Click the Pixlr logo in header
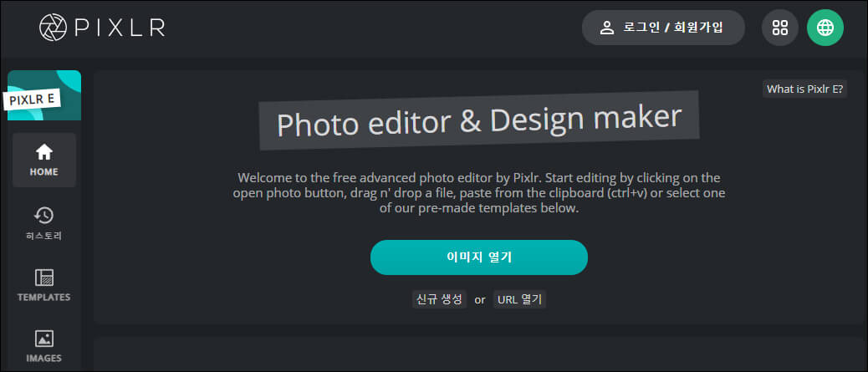The image size is (868, 372). (x=102, y=27)
